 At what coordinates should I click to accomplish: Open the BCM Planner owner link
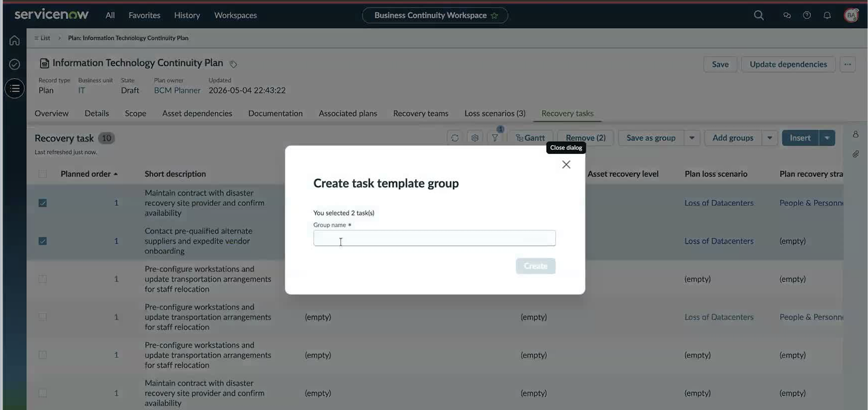click(x=177, y=90)
